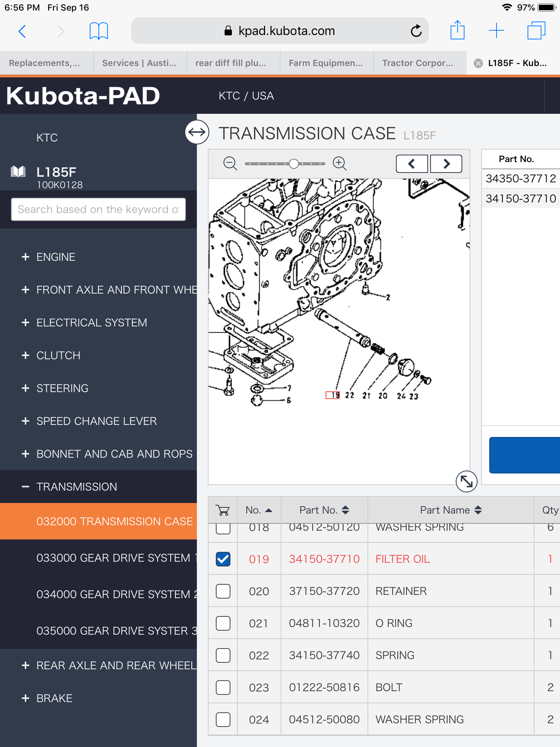This screenshot has width=560, height=747.
Task: Check the 020 RETAINER checkbox
Action: tap(223, 591)
